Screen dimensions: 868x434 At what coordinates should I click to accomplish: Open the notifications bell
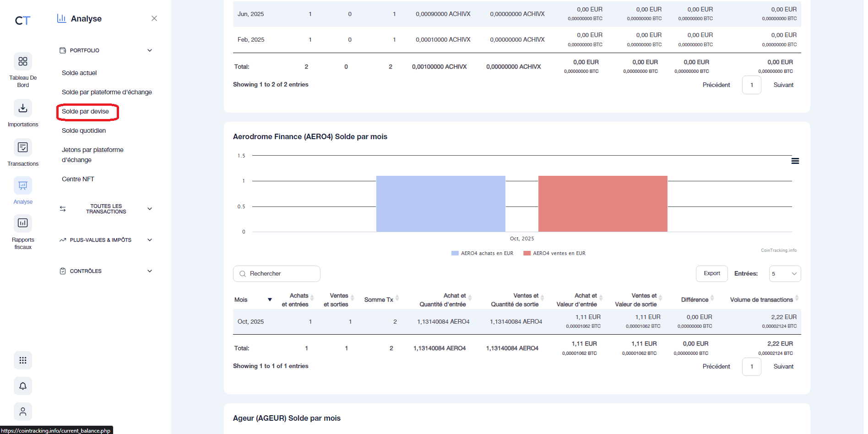(23, 386)
